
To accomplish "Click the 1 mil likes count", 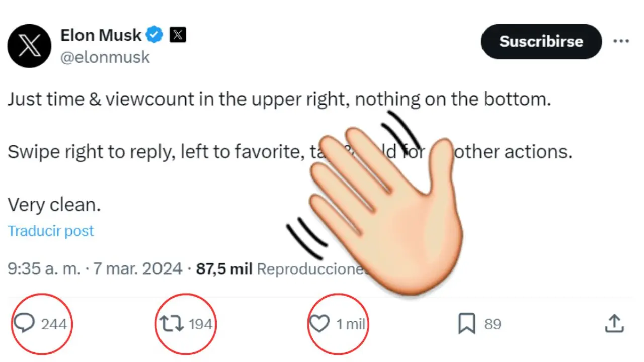I will click(350, 324).
